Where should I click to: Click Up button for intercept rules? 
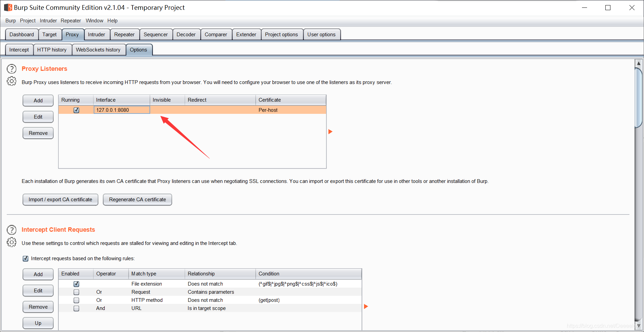pyautogui.click(x=38, y=323)
